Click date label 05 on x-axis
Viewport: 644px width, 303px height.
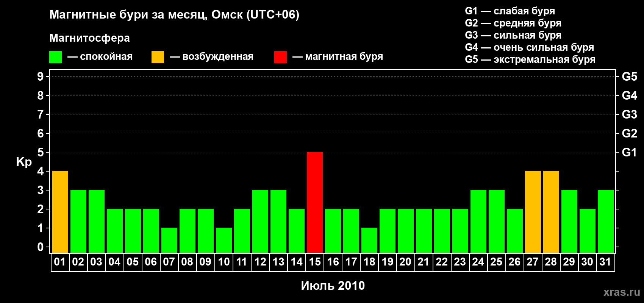pyautogui.click(x=133, y=262)
